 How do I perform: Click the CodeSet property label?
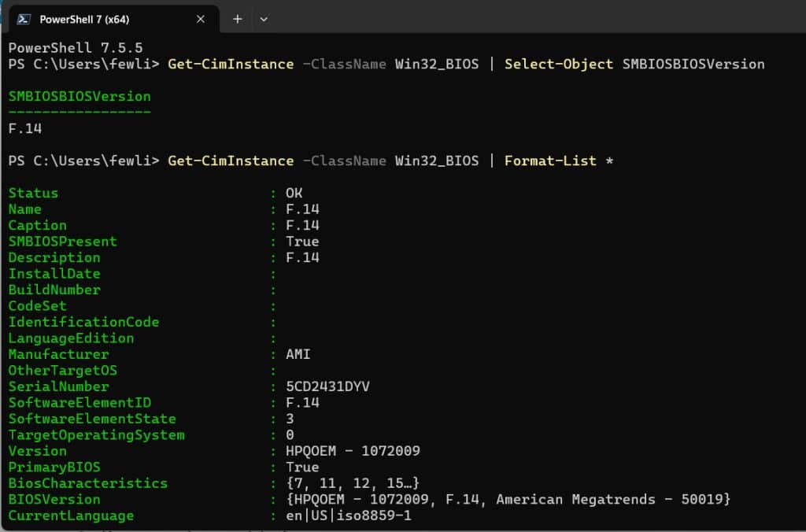click(x=38, y=306)
